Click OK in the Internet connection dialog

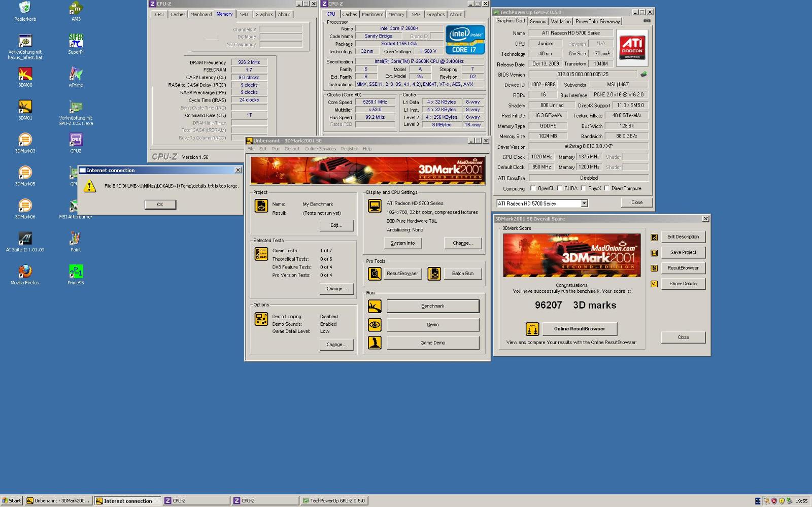pyautogui.click(x=160, y=205)
